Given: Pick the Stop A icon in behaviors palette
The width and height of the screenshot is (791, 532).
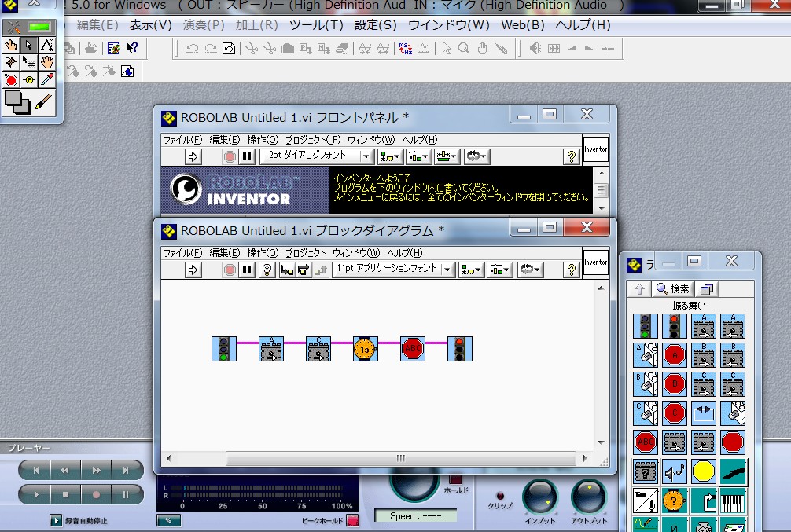Looking at the screenshot, I should coord(674,355).
